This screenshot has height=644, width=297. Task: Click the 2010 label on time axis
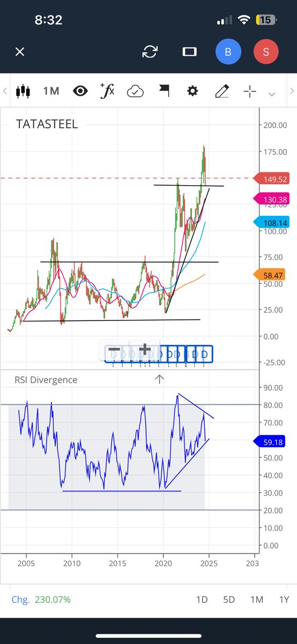[72, 563]
